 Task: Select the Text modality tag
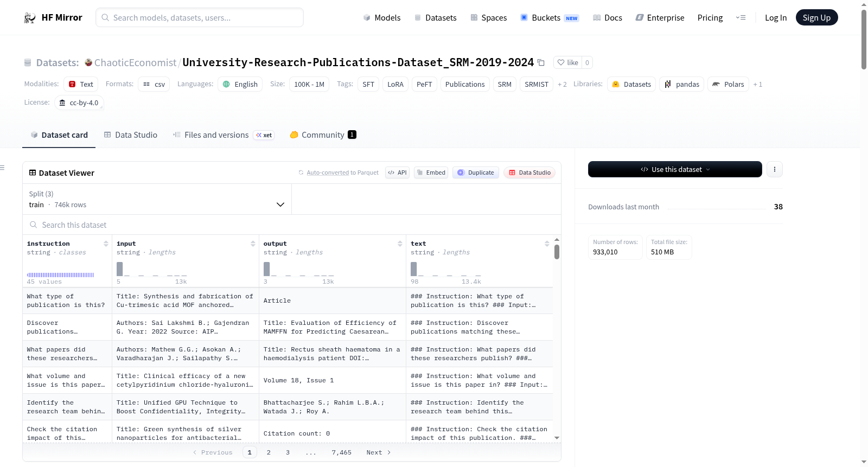(81, 84)
